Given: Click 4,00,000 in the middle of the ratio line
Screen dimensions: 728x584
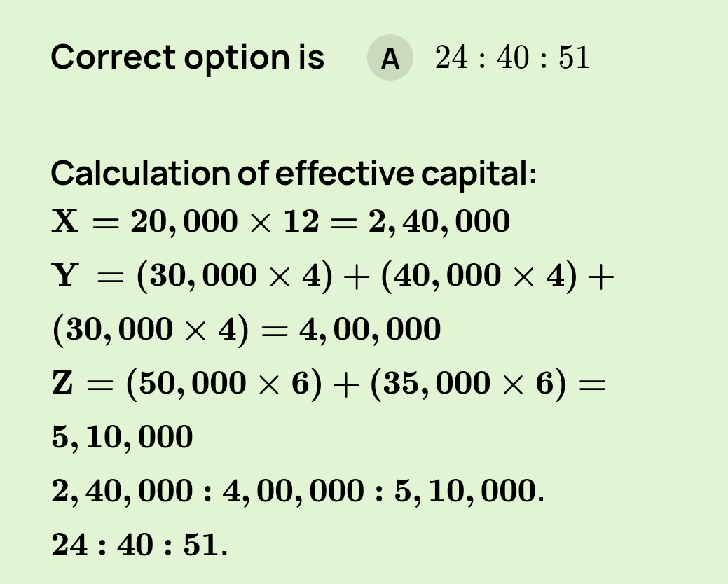Looking at the screenshot, I should (293, 492).
